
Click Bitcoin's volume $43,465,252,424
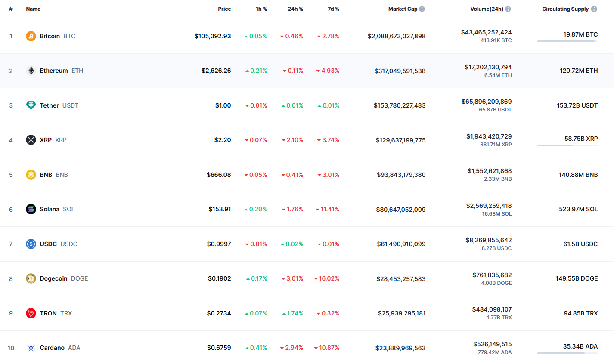[x=487, y=32]
